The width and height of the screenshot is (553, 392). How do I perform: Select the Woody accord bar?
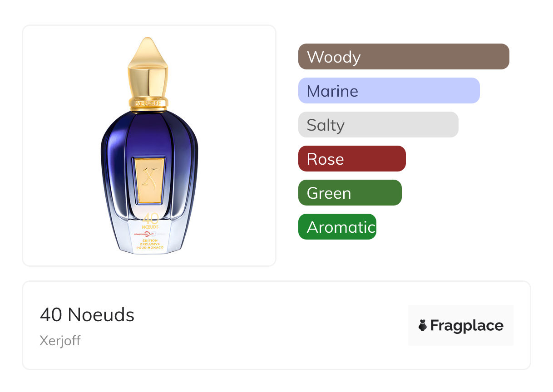coord(404,57)
